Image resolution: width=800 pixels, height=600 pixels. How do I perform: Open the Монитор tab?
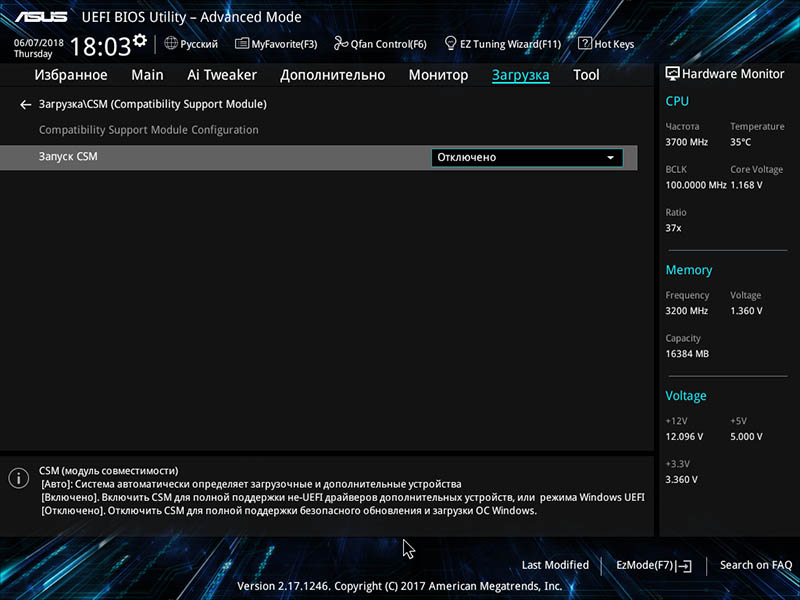pos(438,75)
